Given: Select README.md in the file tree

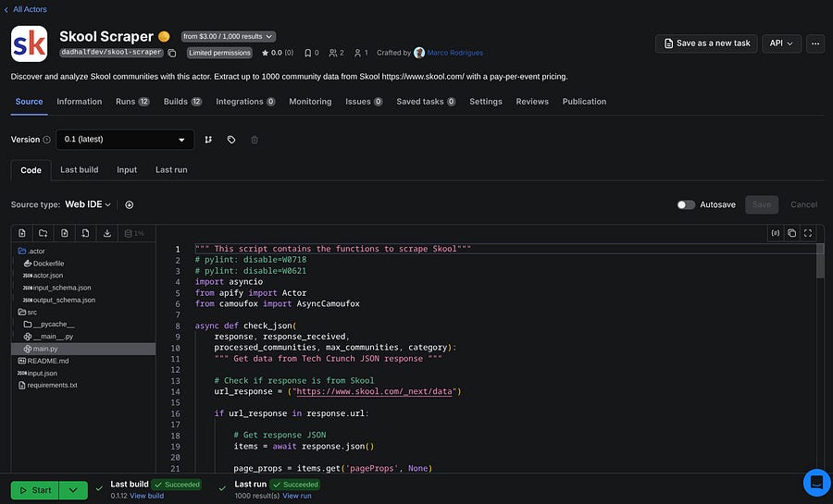Looking at the screenshot, I should [x=50, y=361].
